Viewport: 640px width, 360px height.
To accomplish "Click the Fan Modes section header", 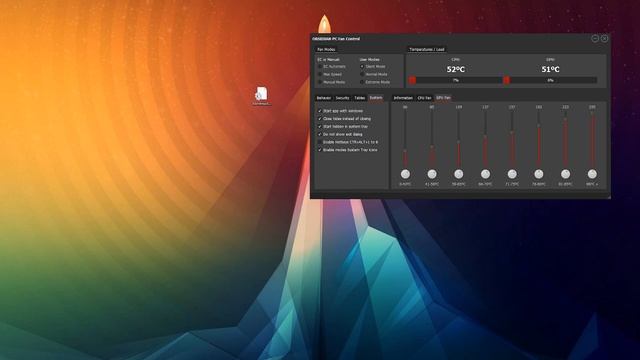I will tap(326, 49).
